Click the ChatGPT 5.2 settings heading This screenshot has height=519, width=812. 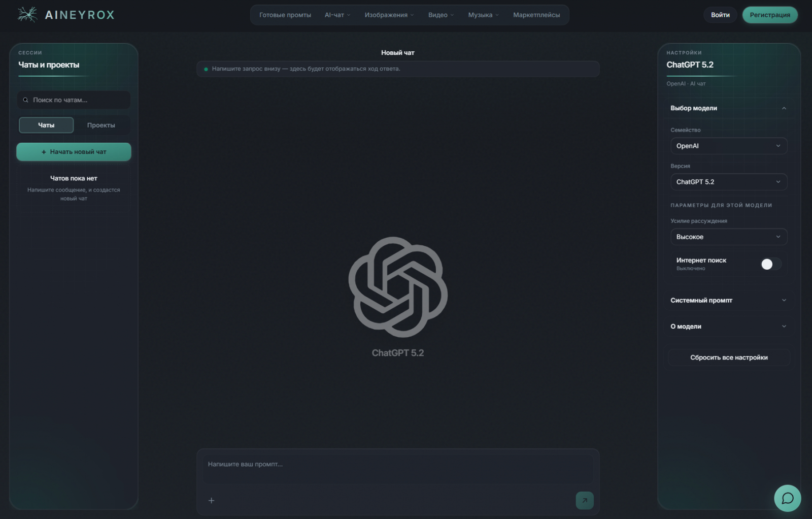point(690,64)
